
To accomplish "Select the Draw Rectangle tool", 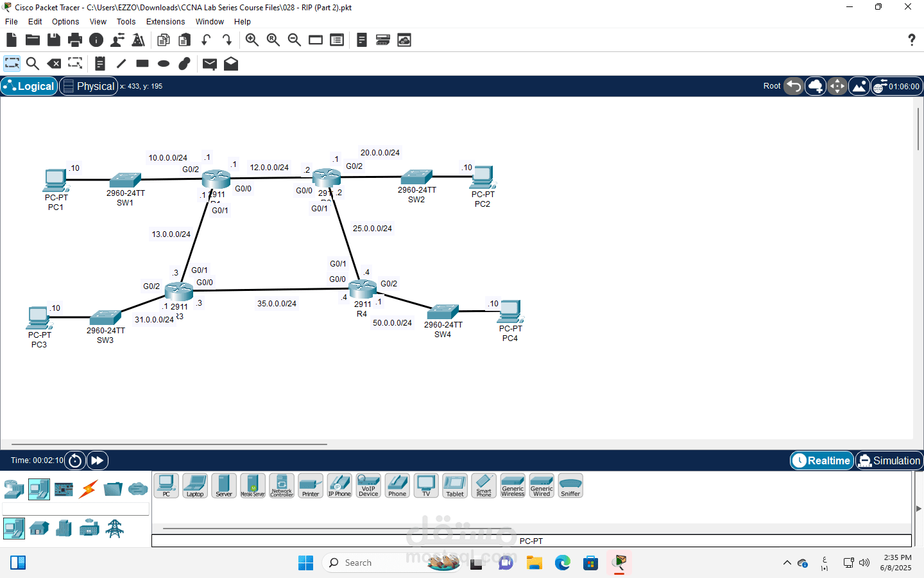I will click(x=142, y=64).
